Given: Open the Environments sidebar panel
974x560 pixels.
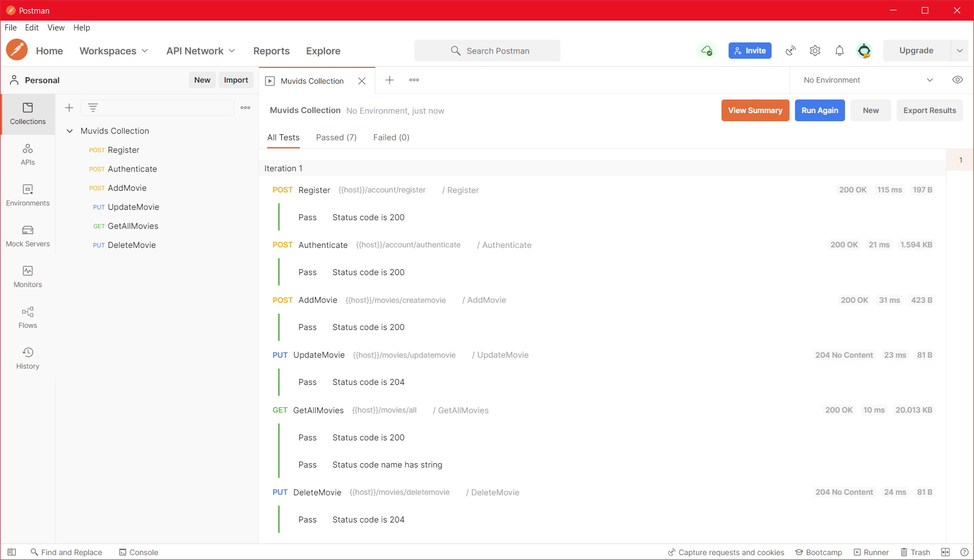Looking at the screenshot, I should point(28,196).
